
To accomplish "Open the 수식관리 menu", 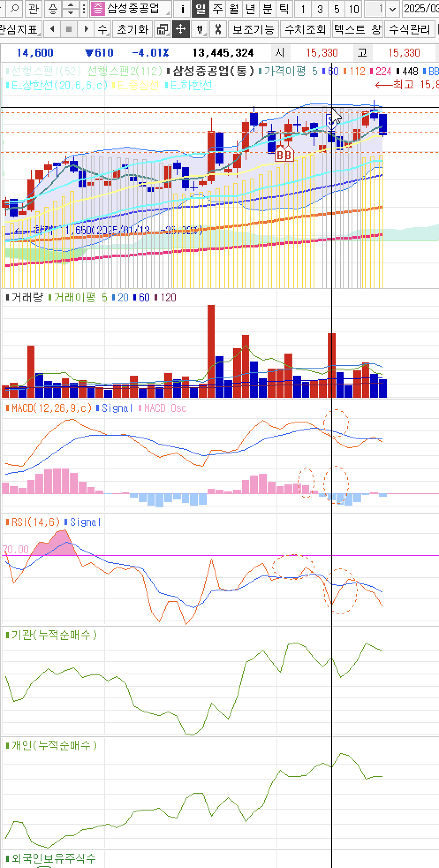I will 409,30.
